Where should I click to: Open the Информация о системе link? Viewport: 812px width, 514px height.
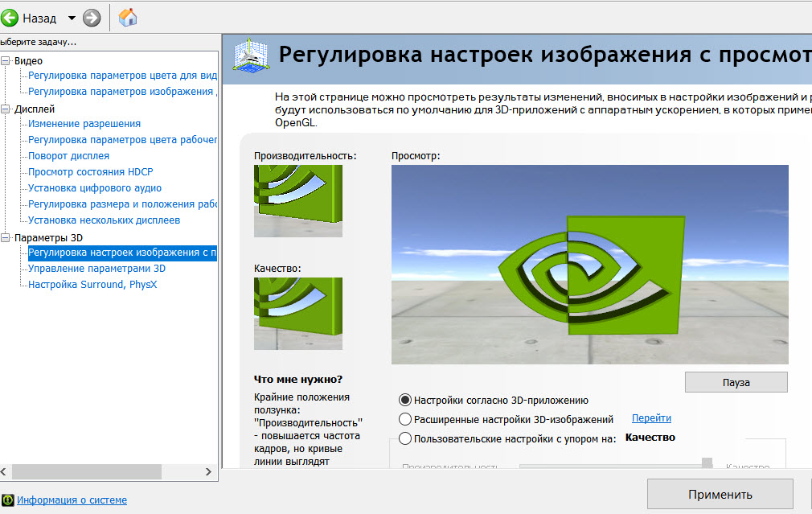[72, 500]
